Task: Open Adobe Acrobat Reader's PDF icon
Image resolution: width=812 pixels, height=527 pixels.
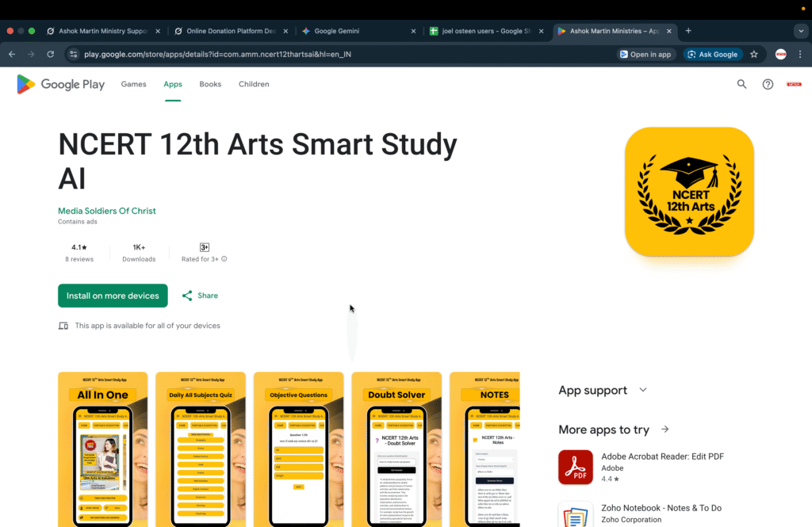Action: (x=576, y=467)
